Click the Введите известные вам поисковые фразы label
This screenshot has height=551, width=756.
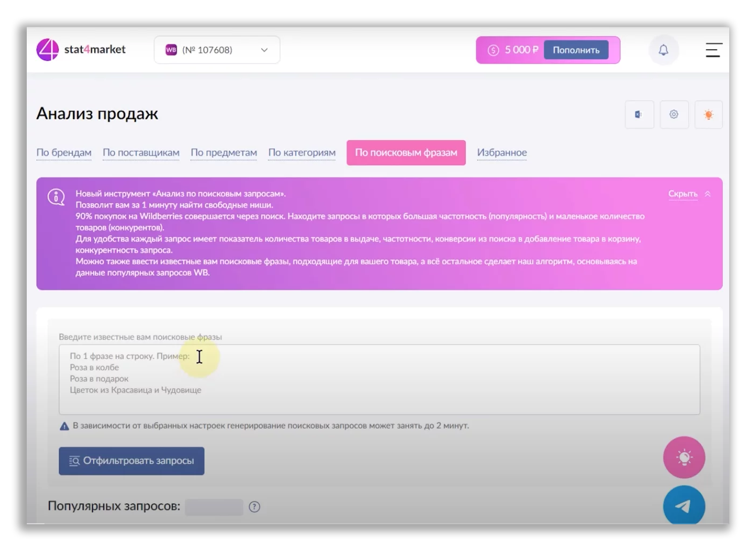[x=140, y=337]
